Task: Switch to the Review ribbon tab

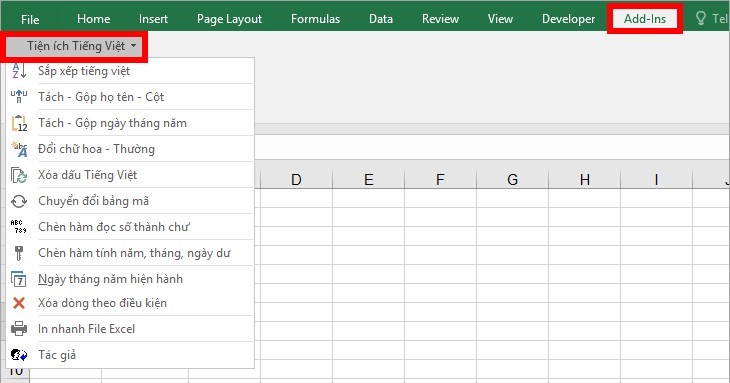Action: pos(440,19)
